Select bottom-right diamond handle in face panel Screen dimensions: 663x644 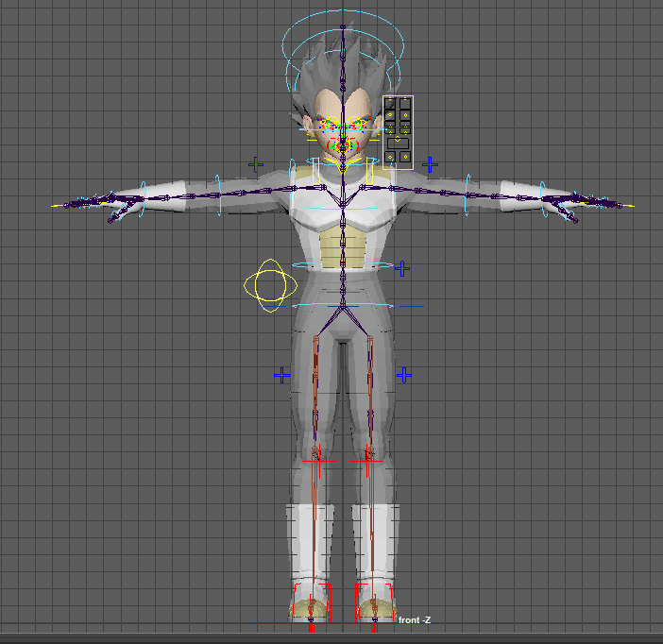click(x=405, y=157)
